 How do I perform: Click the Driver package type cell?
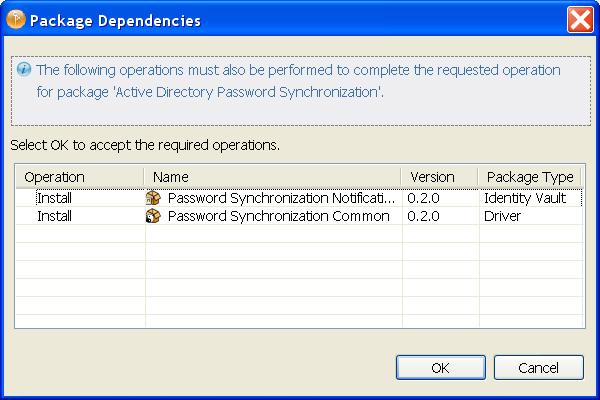(503, 216)
